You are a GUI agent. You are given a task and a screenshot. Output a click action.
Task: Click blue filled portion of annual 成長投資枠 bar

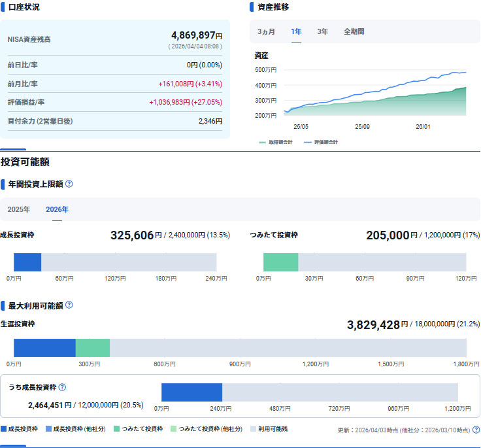[x=27, y=262]
